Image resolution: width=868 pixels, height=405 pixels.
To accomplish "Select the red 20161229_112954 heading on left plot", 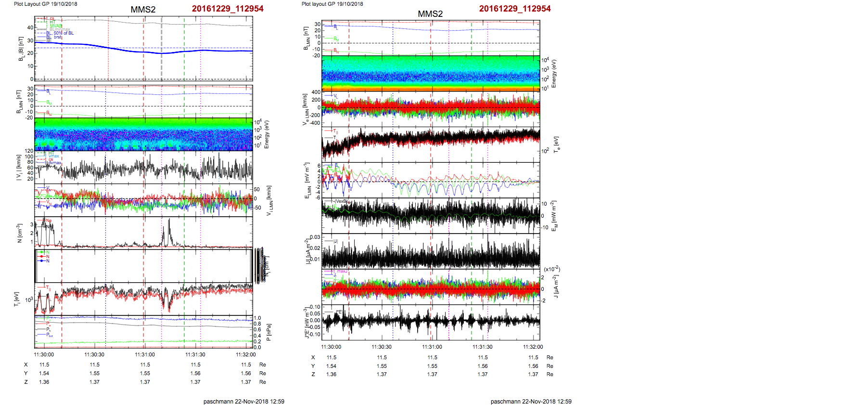I will pos(228,9).
